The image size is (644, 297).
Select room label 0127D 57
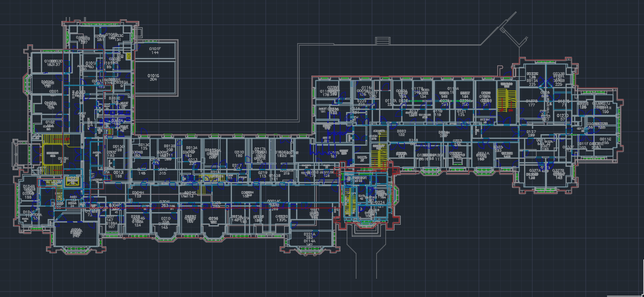[563, 118]
